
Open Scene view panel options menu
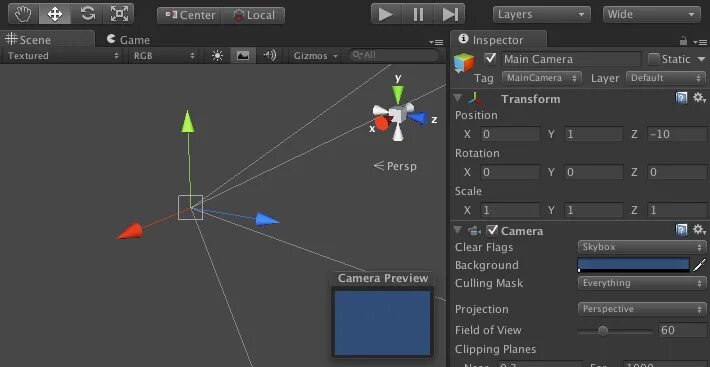(436, 42)
